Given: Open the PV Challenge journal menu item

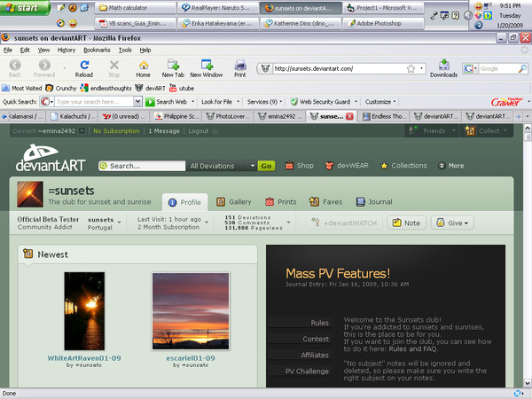Looking at the screenshot, I should tap(307, 372).
